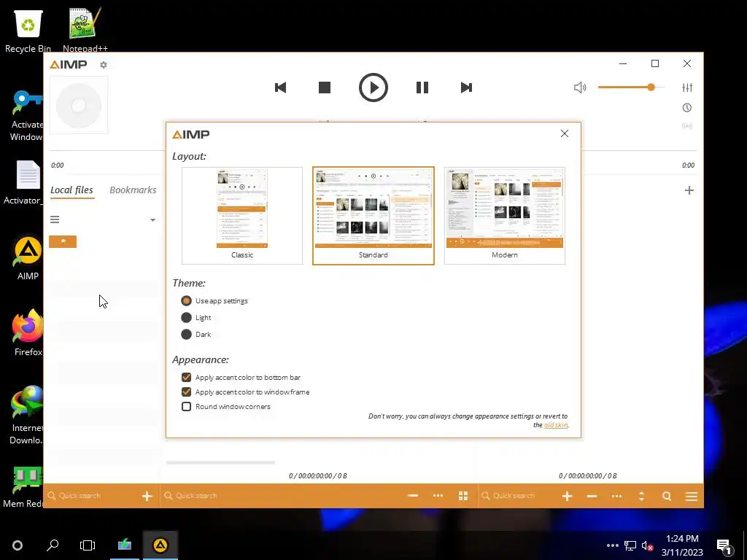
Task: Add to library with left plus icon
Action: pos(147,496)
